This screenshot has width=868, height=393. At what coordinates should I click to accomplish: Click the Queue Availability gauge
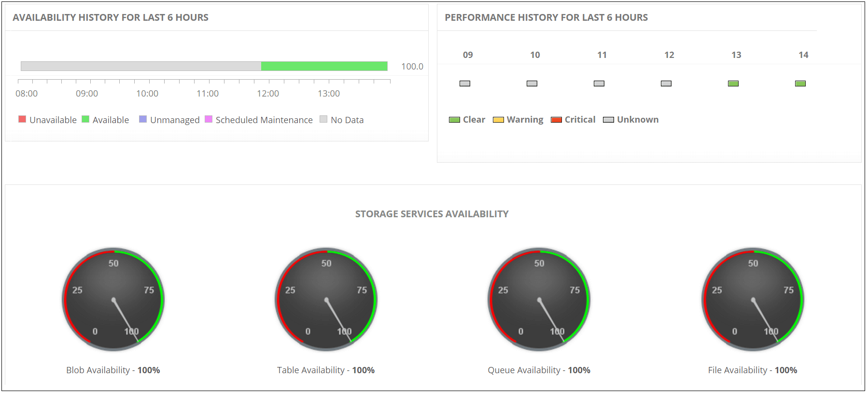pyautogui.click(x=539, y=299)
